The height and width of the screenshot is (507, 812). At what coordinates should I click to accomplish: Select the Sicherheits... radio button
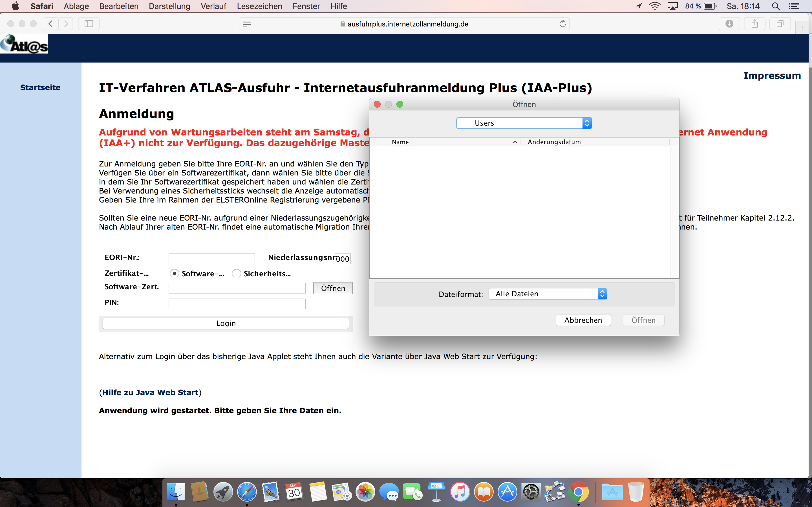236,273
